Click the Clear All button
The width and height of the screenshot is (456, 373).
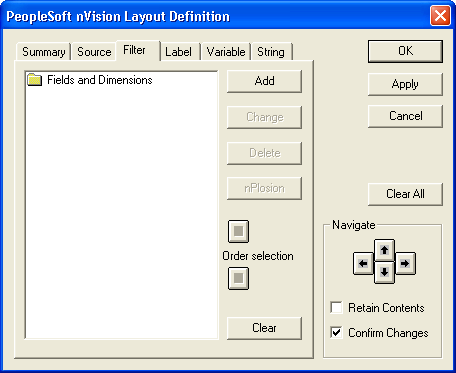pyautogui.click(x=405, y=194)
